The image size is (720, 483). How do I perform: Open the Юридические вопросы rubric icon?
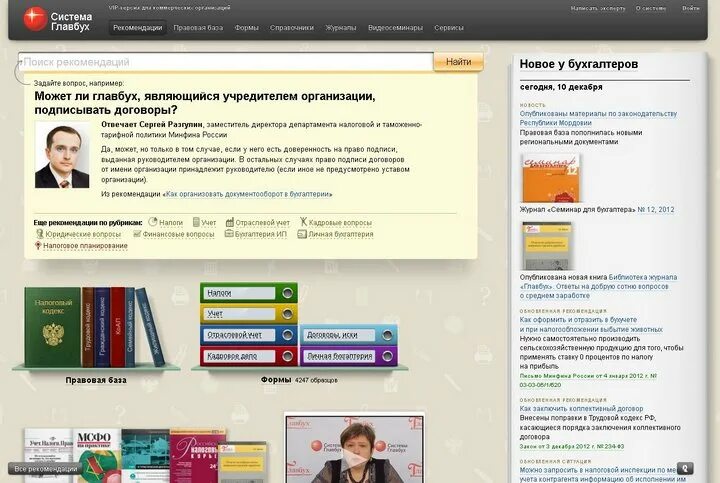39,234
